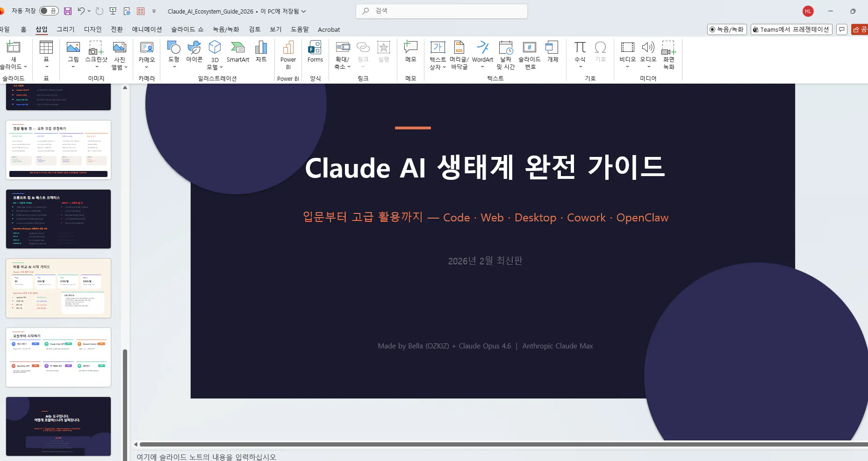
Task: Select the 오늘부터 시작하기 slide thumbnail
Action: coord(58,357)
